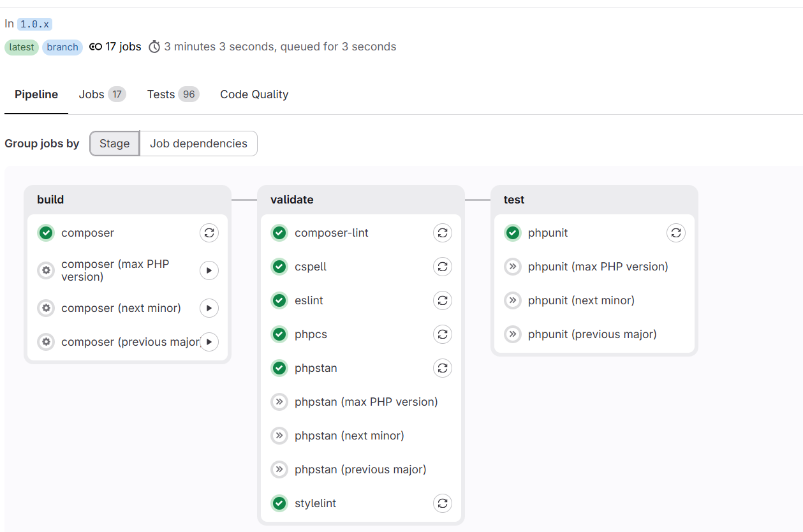
Task: Group jobs by Stage
Action: coord(115,144)
